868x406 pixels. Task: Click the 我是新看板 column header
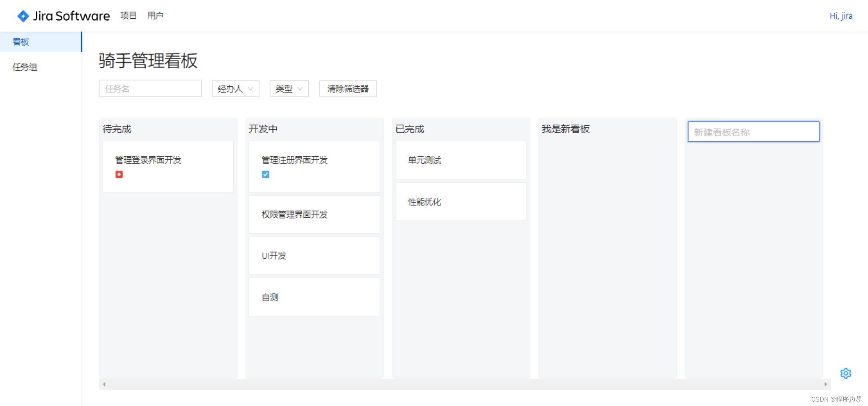[x=566, y=129]
